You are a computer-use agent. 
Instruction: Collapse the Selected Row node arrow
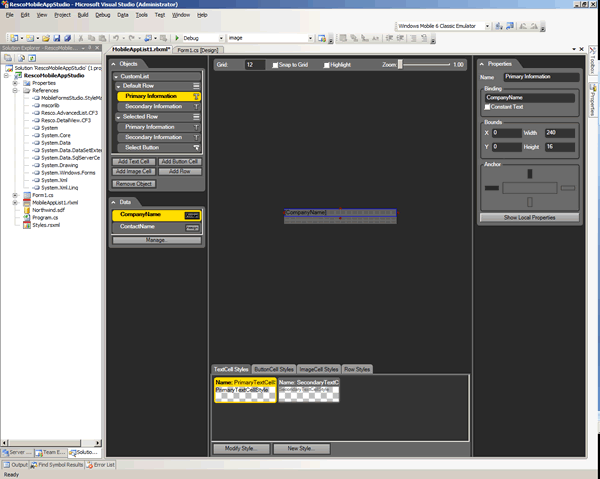(x=118, y=117)
